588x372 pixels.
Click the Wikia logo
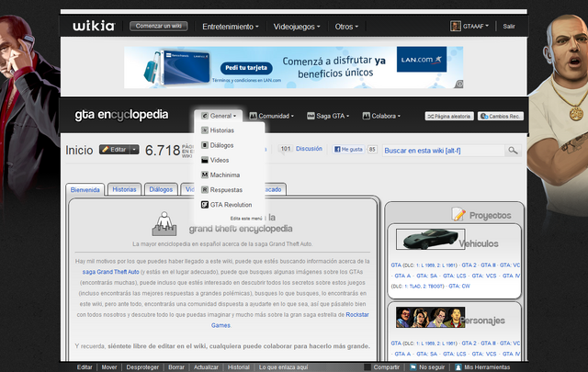[x=94, y=26]
